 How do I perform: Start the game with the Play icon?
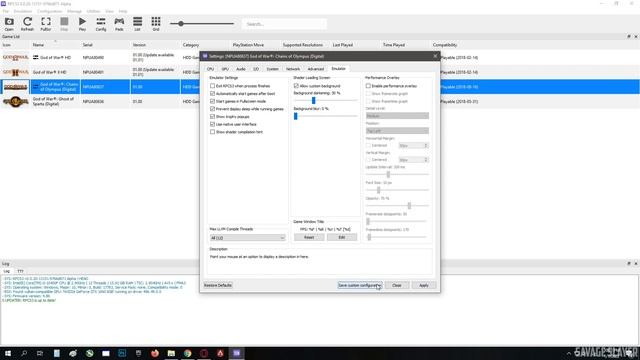82,24
